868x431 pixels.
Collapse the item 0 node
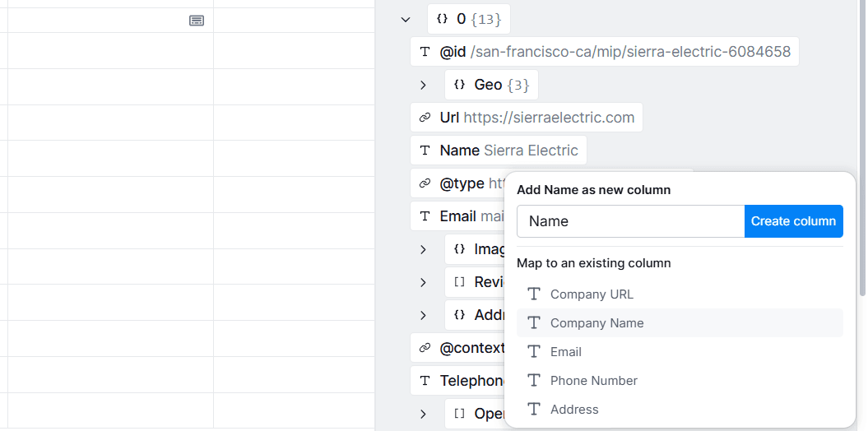click(x=406, y=20)
